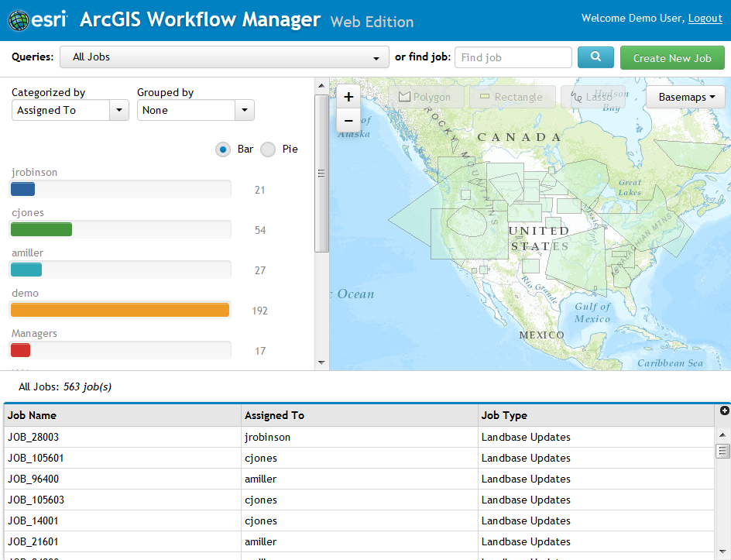Select the JOB_105601 row

pos(359,459)
